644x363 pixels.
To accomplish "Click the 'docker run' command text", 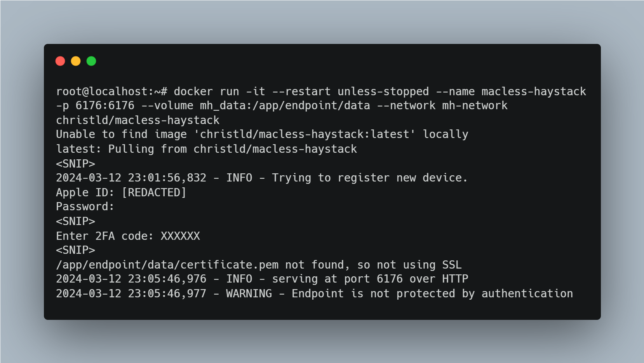I will (x=206, y=92).
